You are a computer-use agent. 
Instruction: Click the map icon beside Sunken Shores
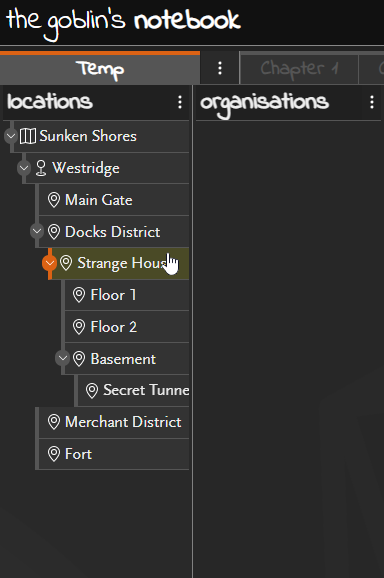click(x=28, y=136)
